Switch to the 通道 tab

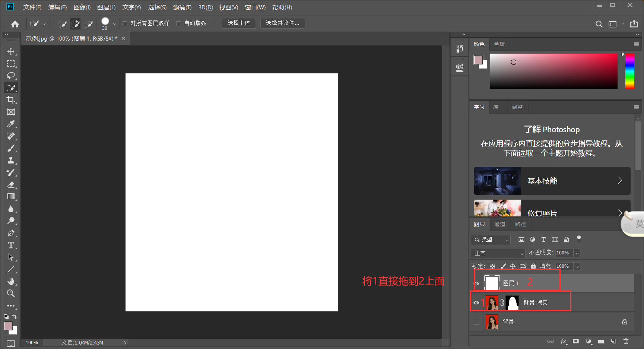[x=500, y=224]
